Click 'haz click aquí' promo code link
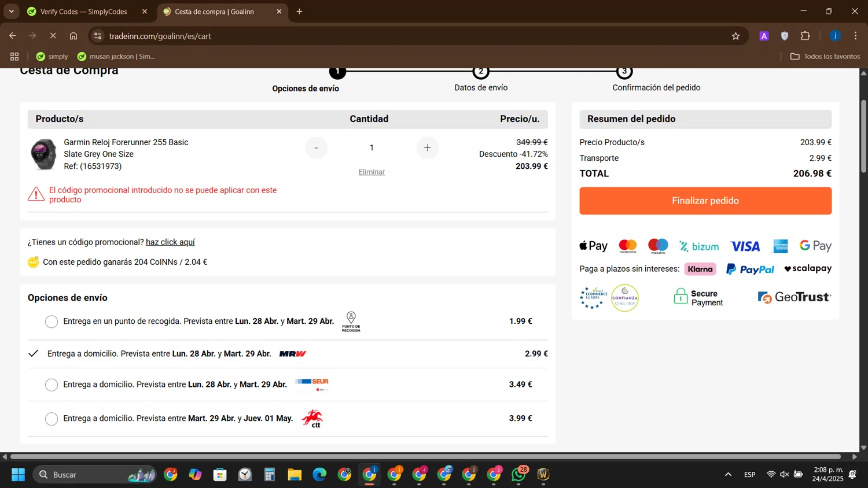Image resolution: width=868 pixels, height=488 pixels. pos(170,242)
